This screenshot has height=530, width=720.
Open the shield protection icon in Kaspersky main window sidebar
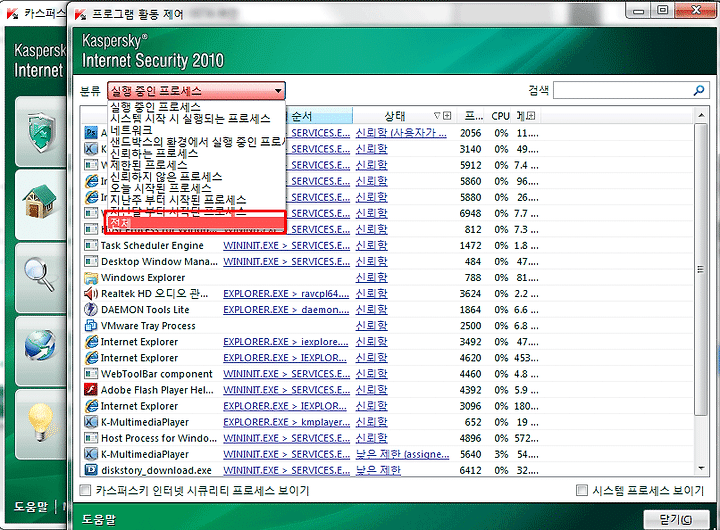[x=41, y=132]
